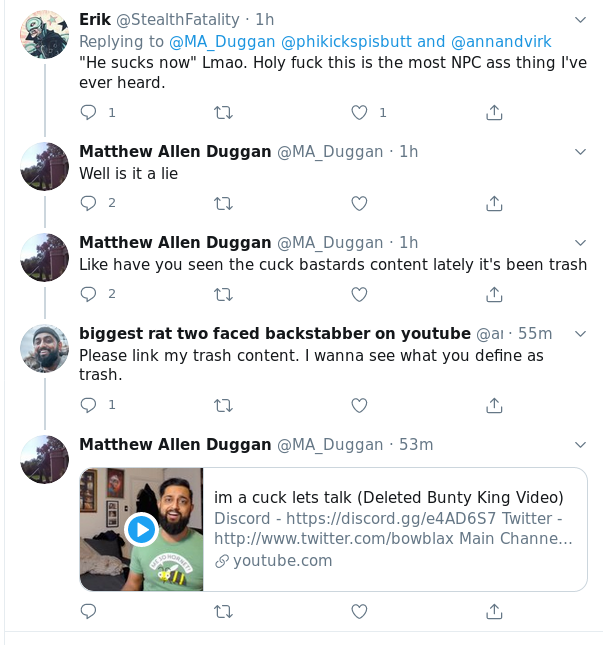Retweet the "cuck bastards content" tweet
Image resolution: width=603 pixels, height=645 pixels.
tap(224, 294)
